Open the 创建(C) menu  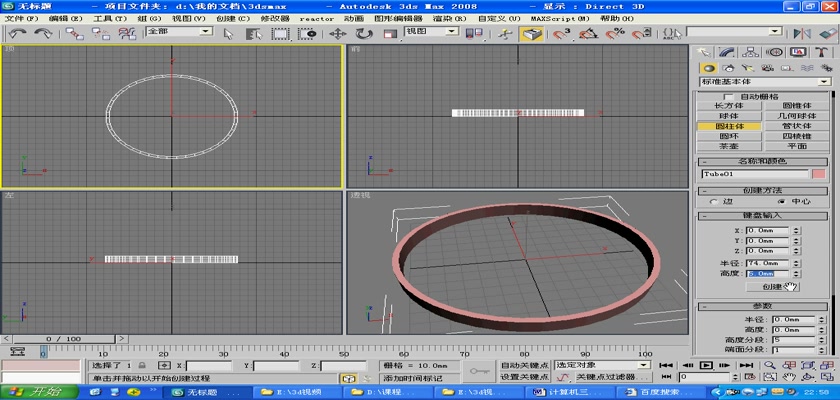tap(234, 18)
